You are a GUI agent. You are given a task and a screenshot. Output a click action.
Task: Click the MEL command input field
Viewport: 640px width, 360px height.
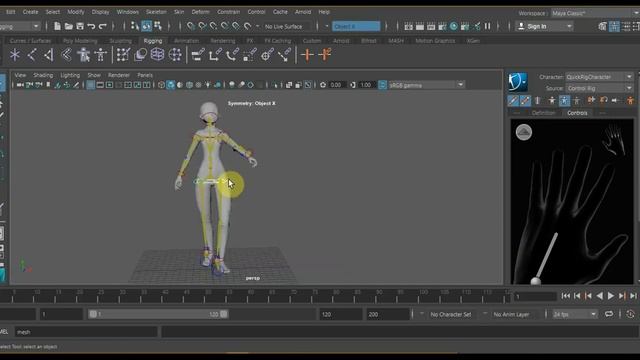point(86,332)
